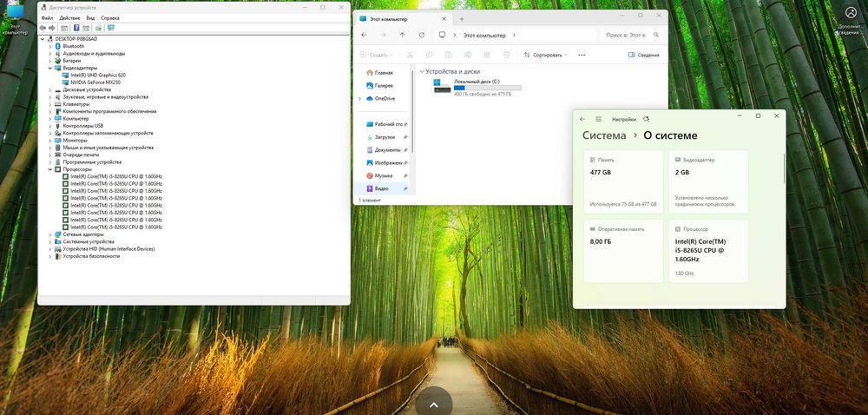Screen dimensions: 868x415
Task: Click the three-dots more options icon in Explorer
Action: [582, 55]
